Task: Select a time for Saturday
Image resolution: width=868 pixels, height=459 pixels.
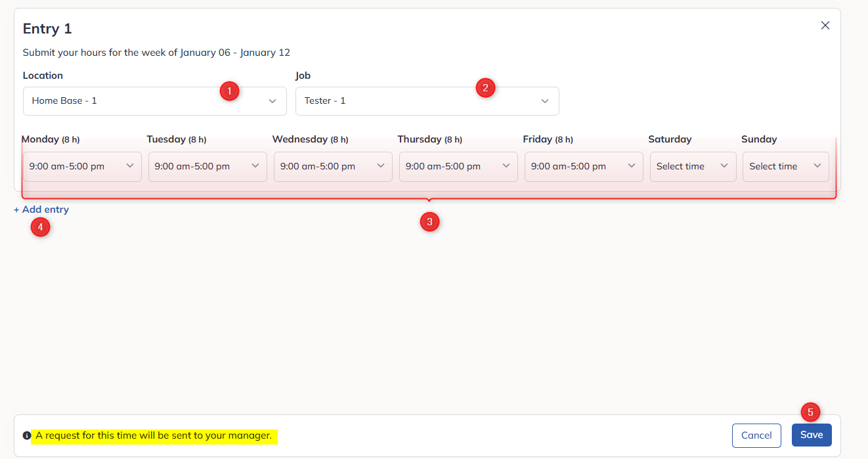Action: (x=693, y=167)
